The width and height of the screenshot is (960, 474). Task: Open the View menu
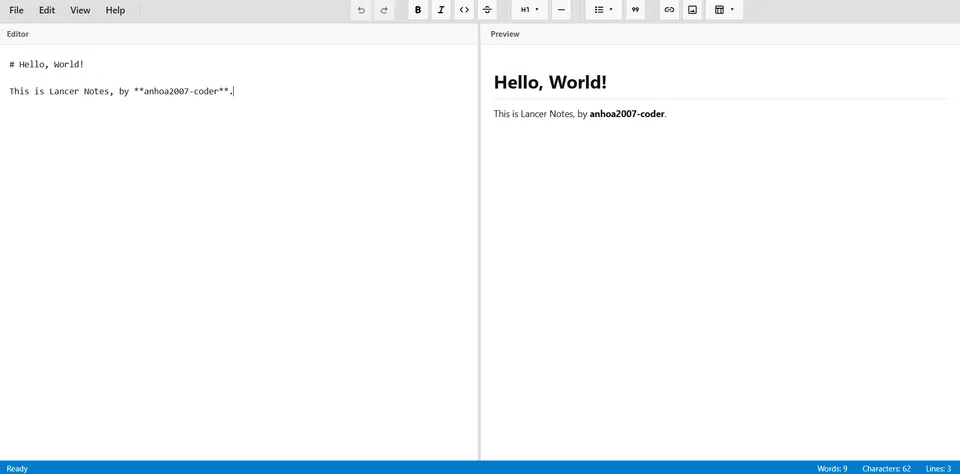pyautogui.click(x=80, y=10)
